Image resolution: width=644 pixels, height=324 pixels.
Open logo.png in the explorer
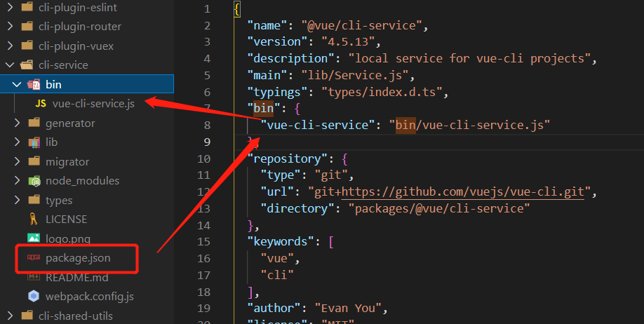pos(68,238)
